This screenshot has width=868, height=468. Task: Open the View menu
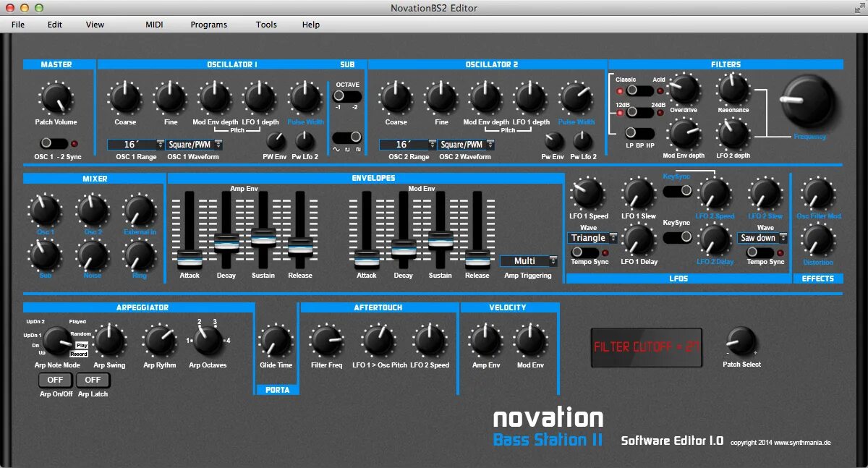pos(95,25)
